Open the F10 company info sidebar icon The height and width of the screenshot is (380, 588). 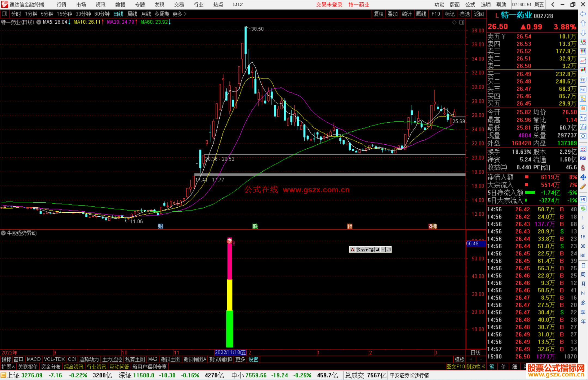(583, 89)
